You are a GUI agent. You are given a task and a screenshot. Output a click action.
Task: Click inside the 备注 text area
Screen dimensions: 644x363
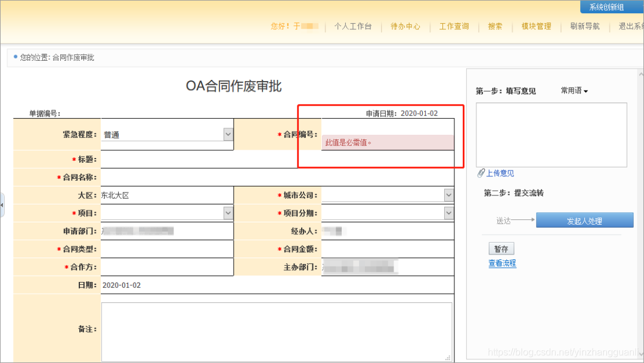point(277,332)
